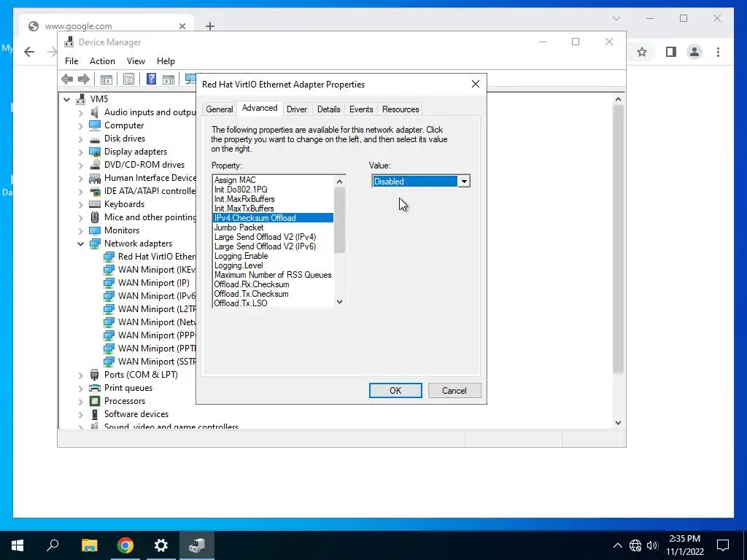The width and height of the screenshot is (747, 560).
Task: Select Large Send Offload V2 (IPv6) property
Action: [x=273, y=246]
